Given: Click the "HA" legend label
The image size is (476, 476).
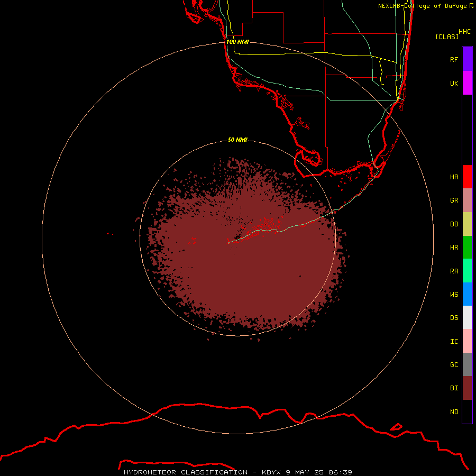Looking at the screenshot, I should (x=454, y=177).
